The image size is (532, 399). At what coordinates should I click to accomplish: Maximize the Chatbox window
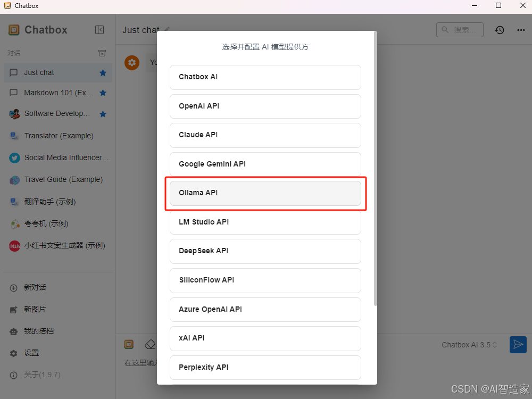pyautogui.click(x=498, y=5)
